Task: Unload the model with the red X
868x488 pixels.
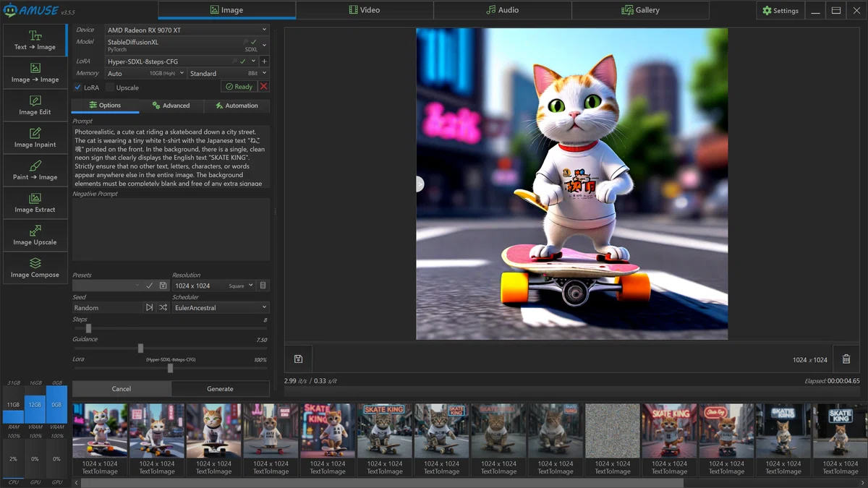Action: coord(263,86)
